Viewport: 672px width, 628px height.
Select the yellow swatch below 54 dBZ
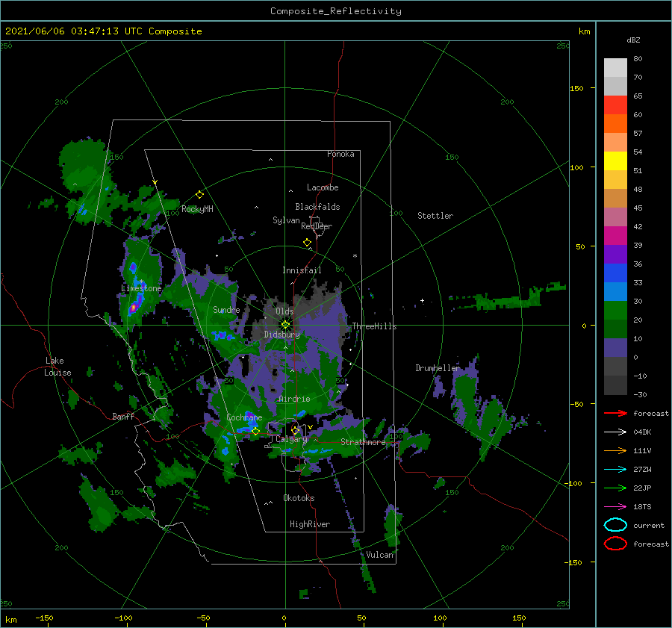pos(615,161)
